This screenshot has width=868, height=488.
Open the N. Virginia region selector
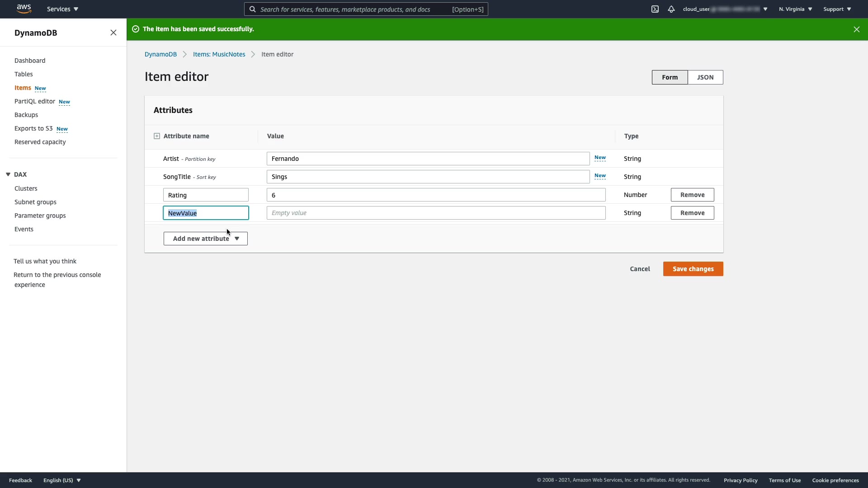coord(795,9)
